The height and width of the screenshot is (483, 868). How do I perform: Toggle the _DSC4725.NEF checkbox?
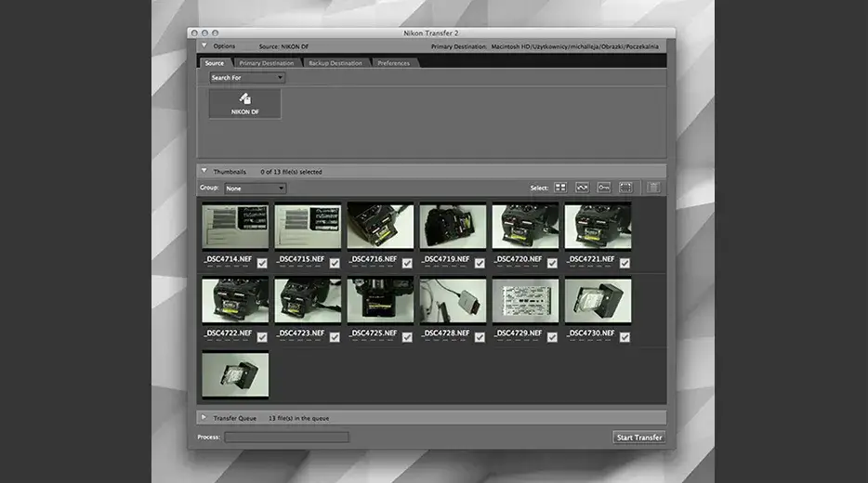click(407, 337)
